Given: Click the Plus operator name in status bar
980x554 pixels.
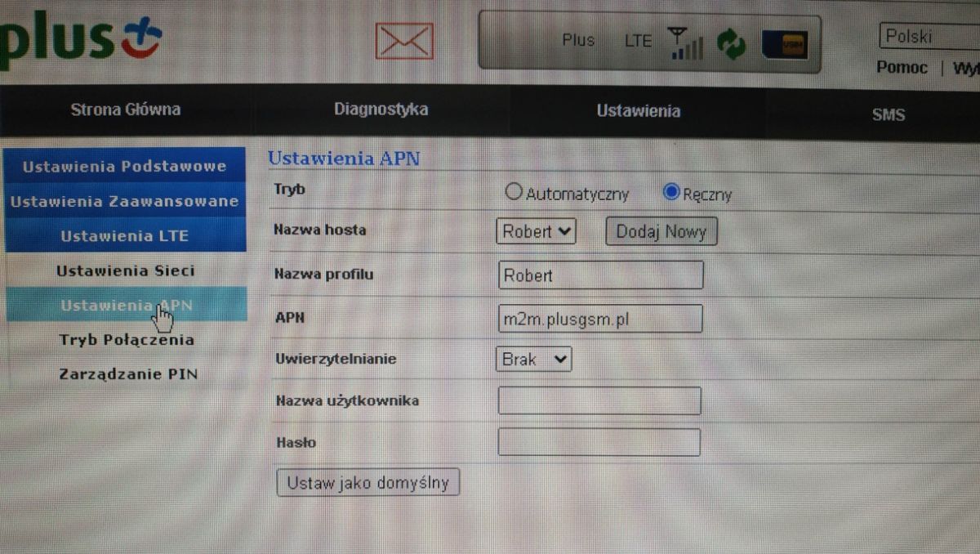Looking at the screenshot, I should pyautogui.click(x=578, y=40).
